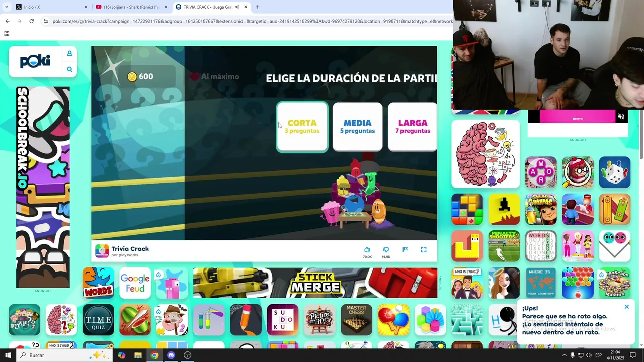Open the Who Is Lying game icon
644x362 pixels.
point(467,283)
